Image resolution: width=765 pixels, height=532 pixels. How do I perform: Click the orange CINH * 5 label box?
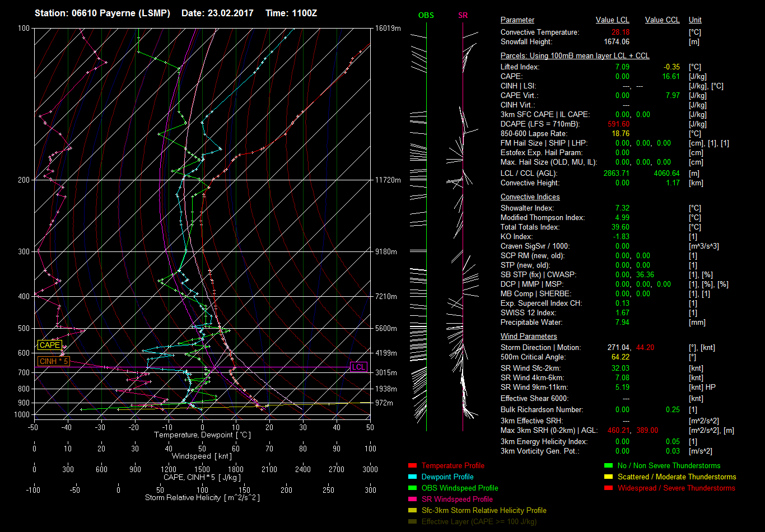tap(54, 362)
